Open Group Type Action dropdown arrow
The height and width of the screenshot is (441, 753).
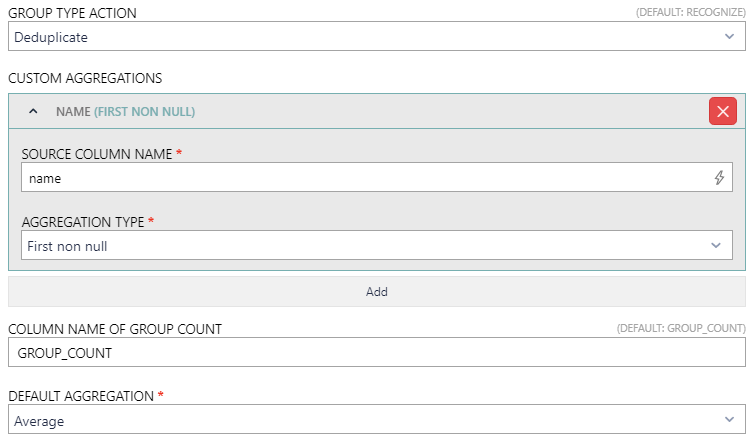tap(729, 37)
